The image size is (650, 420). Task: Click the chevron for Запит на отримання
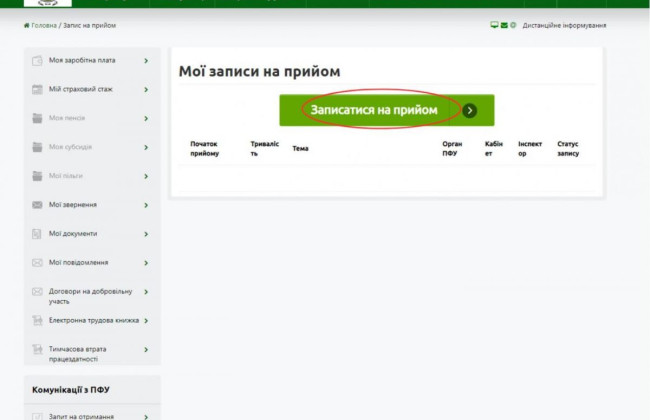point(146,417)
